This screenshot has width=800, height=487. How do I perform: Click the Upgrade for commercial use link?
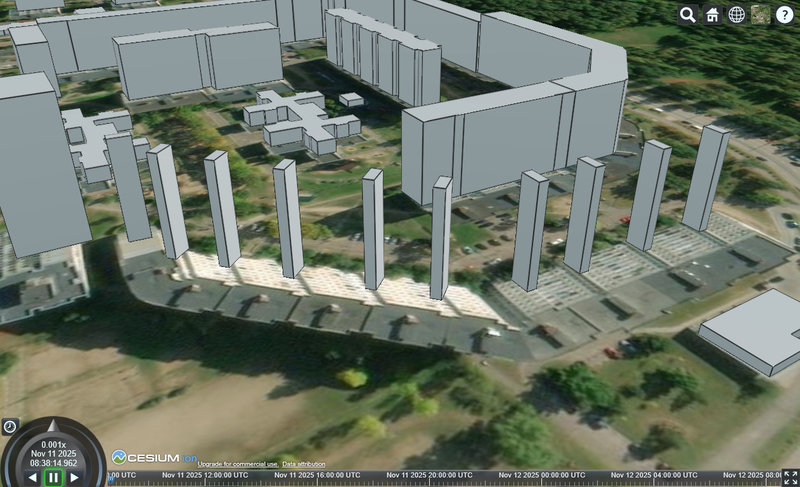click(x=237, y=465)
